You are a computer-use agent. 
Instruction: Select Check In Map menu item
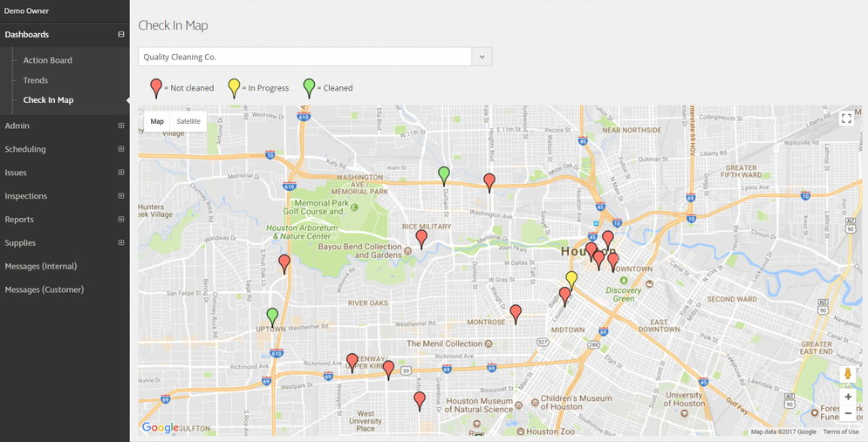point(48,100)
